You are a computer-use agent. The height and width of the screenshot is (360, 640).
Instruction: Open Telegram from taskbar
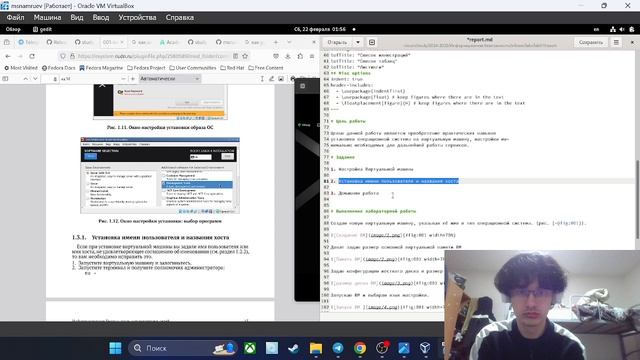338,348
